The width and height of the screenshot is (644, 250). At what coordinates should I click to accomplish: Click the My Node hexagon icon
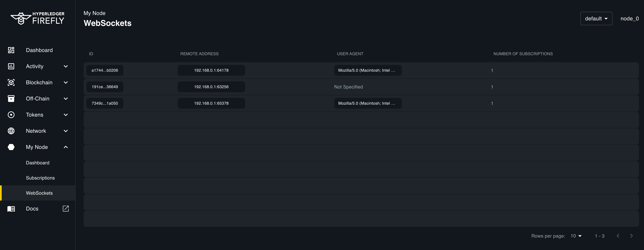pos(11,147)
